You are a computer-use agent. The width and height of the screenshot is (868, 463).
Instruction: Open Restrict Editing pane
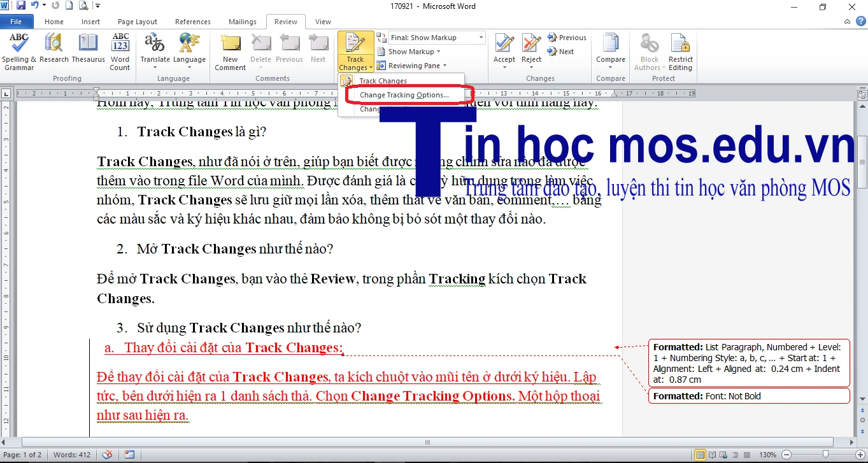pos(680,52)
